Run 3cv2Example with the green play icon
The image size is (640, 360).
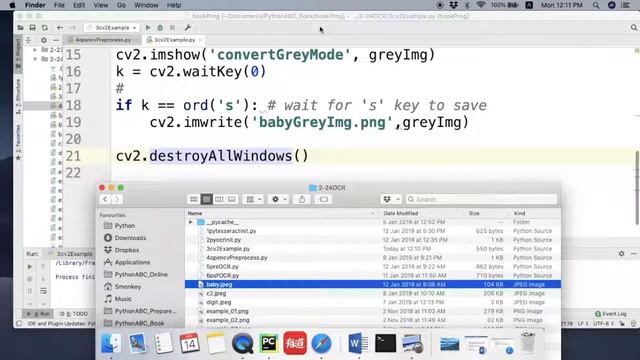[148, 28]
